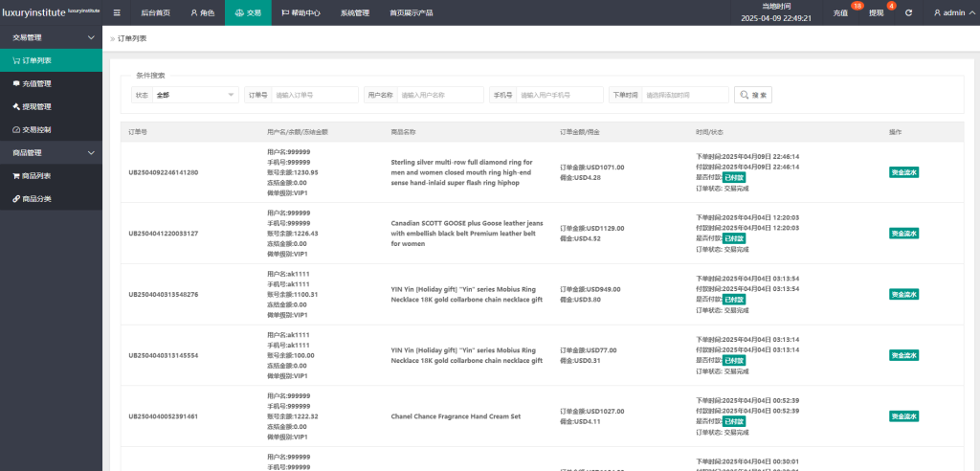
Task: Click order number UB2504092246141280
Action: (x=164, y=172)
